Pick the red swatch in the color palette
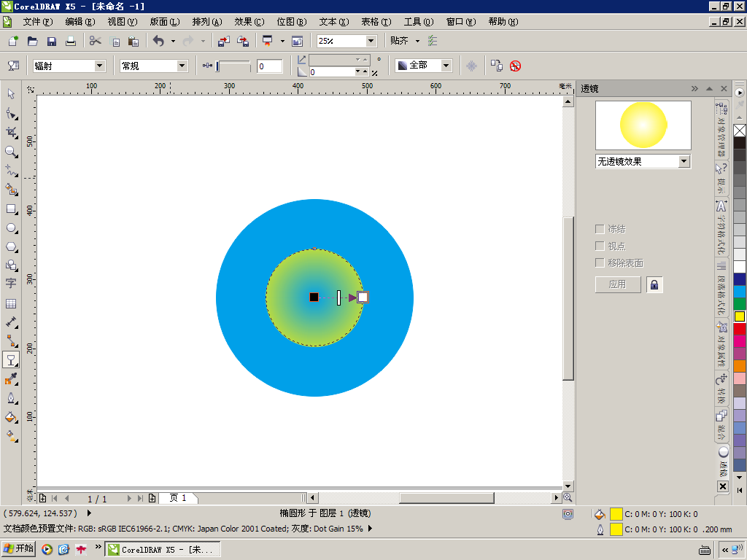Viewport: 747px width, 560px height. 740,329
